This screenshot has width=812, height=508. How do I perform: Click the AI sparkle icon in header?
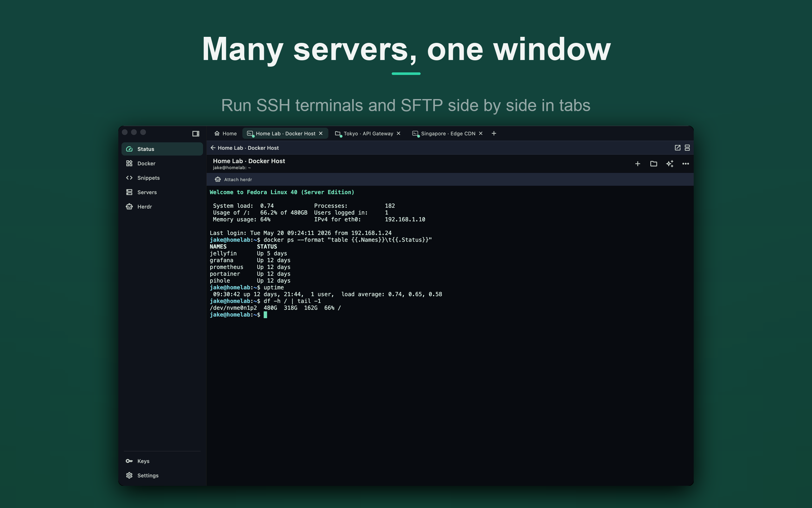[670, 164]
